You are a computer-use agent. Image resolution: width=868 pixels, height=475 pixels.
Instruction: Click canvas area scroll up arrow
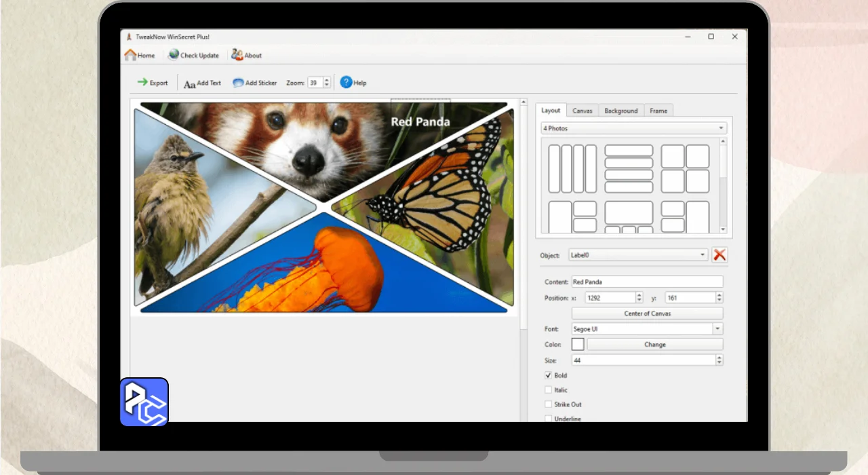[x=524, y=102]
